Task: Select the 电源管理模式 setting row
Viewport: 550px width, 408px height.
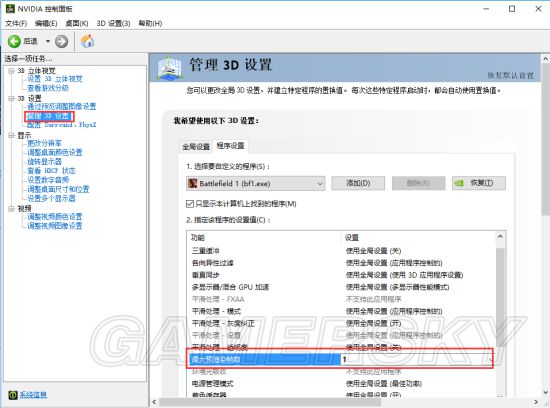Action: click(x=342, y=383)
